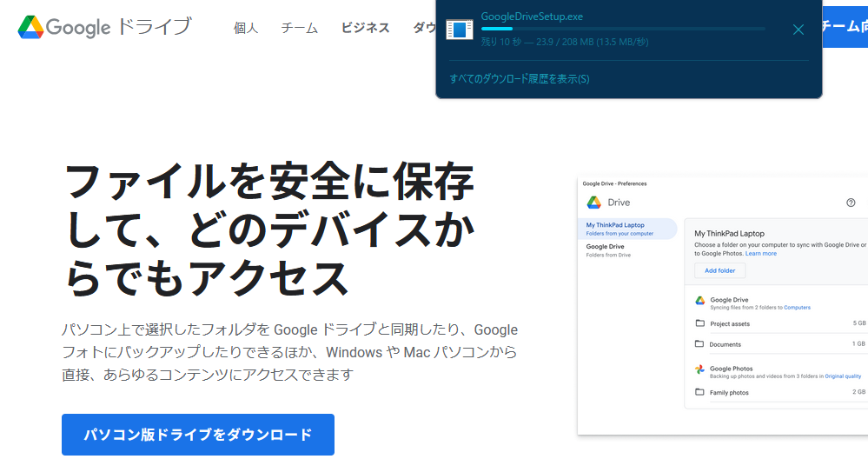The height and width of the screenshot is (459, 868).
Task: Dismiss the download item with X
Action: click(x=798, y=30)
